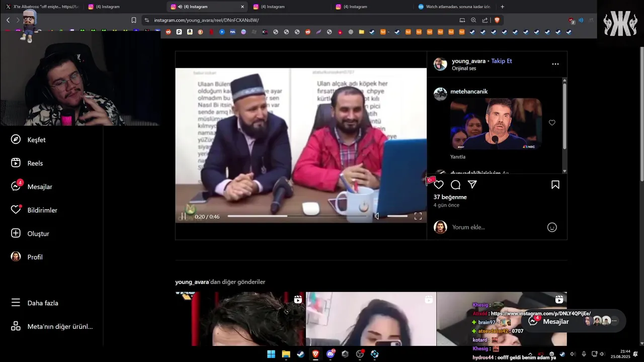This screenshot has height=362, width=644.
Task: Click the comments scroll down arrow
Action: [x=565, y=171]
